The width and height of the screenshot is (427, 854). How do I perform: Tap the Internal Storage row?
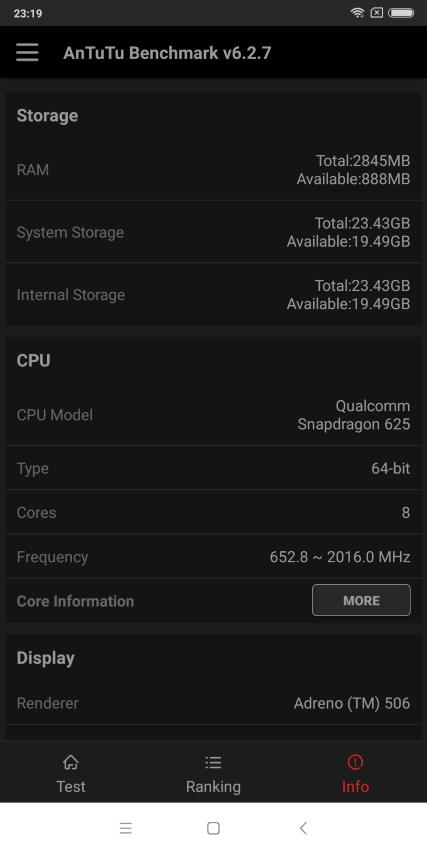[214, 295]
